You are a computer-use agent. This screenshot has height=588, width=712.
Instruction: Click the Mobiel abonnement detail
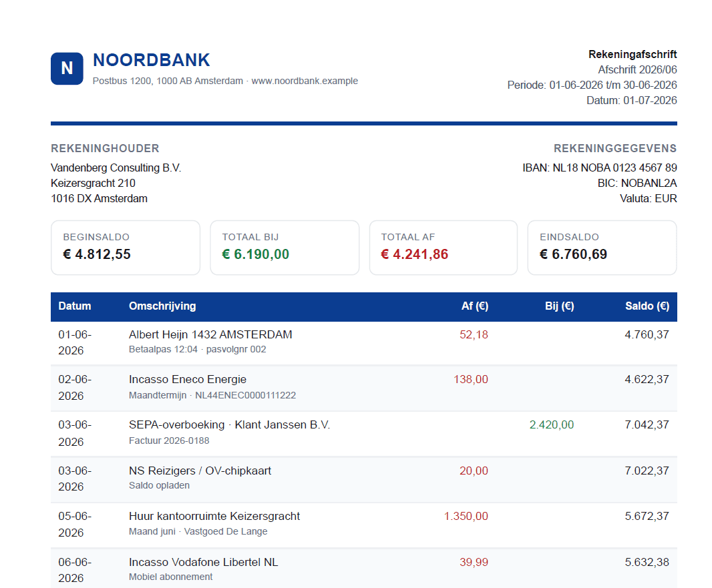pyautogui.click(x=171, y=577)
